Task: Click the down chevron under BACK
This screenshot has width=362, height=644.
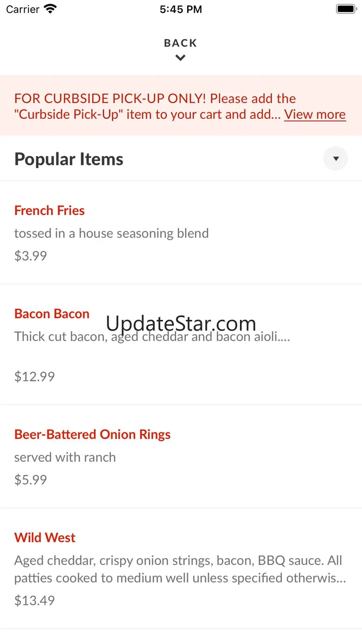Action: [181, 58]
